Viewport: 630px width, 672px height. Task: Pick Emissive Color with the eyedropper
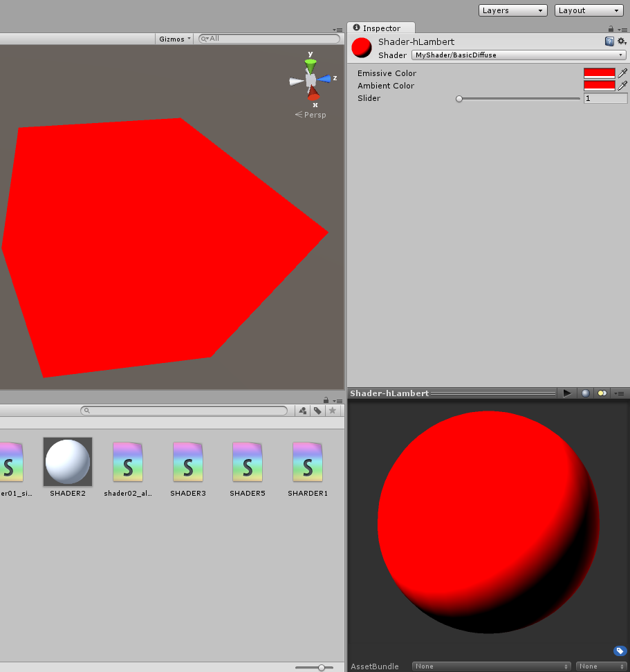[x=622, y=73]
